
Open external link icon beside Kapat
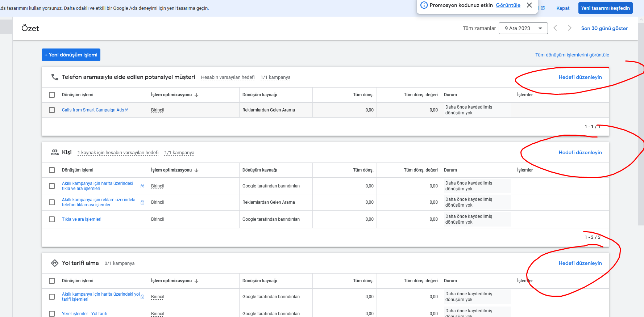click(543, 8)
